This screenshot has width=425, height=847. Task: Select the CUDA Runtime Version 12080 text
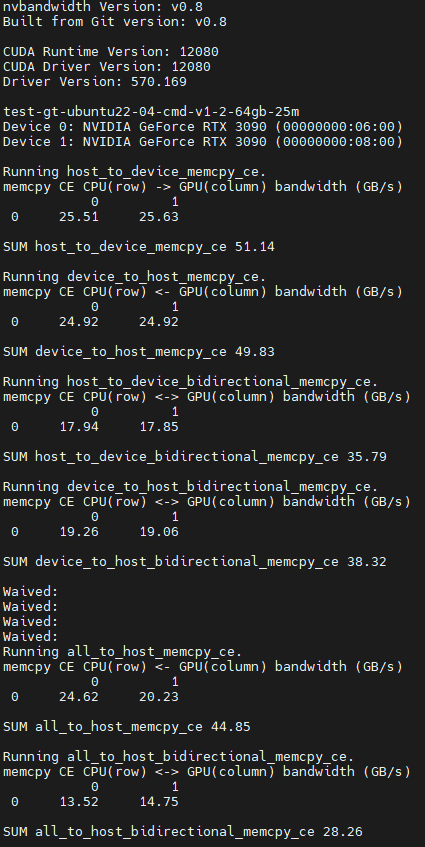111,52
